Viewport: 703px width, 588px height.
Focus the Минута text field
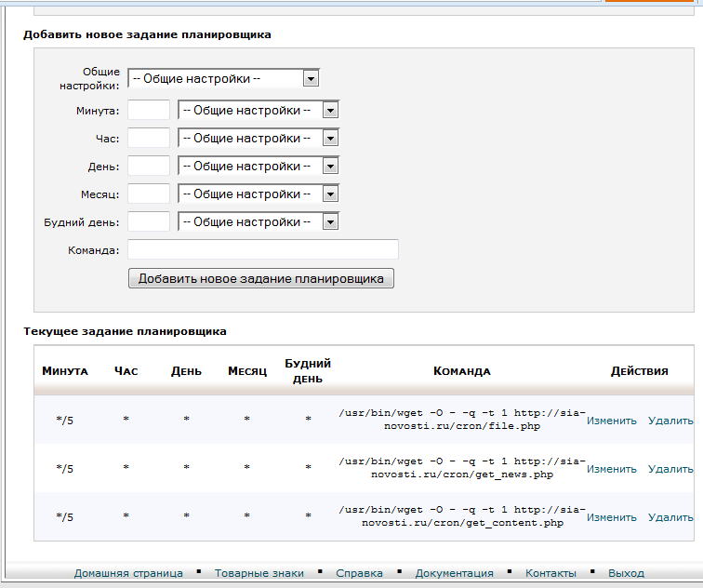point(149,110)
